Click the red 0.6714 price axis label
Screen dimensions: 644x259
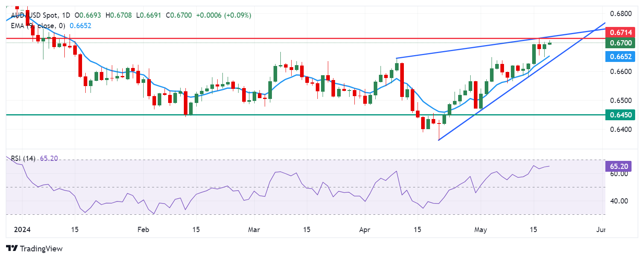point(620,32)
